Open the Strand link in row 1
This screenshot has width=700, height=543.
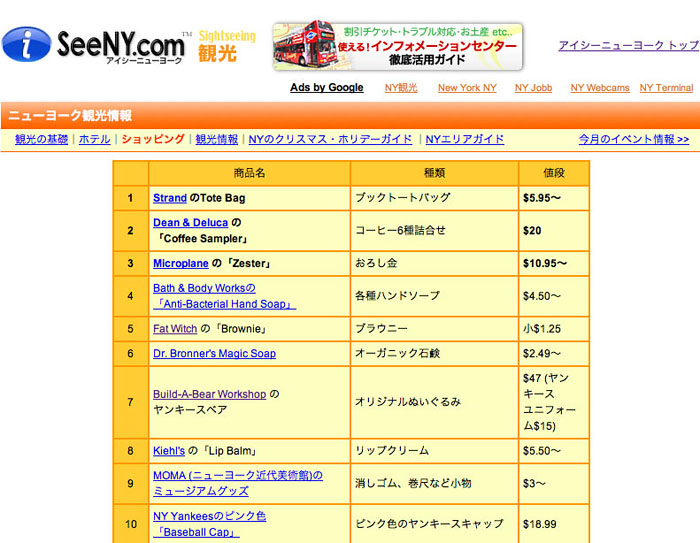[x=170, y=198]
